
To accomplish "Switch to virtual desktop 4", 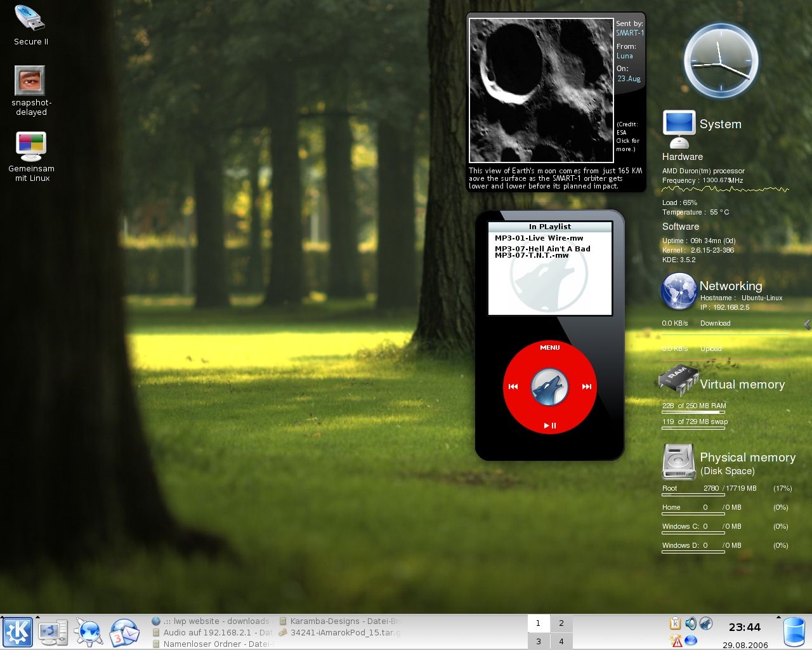I will point(561,641).
